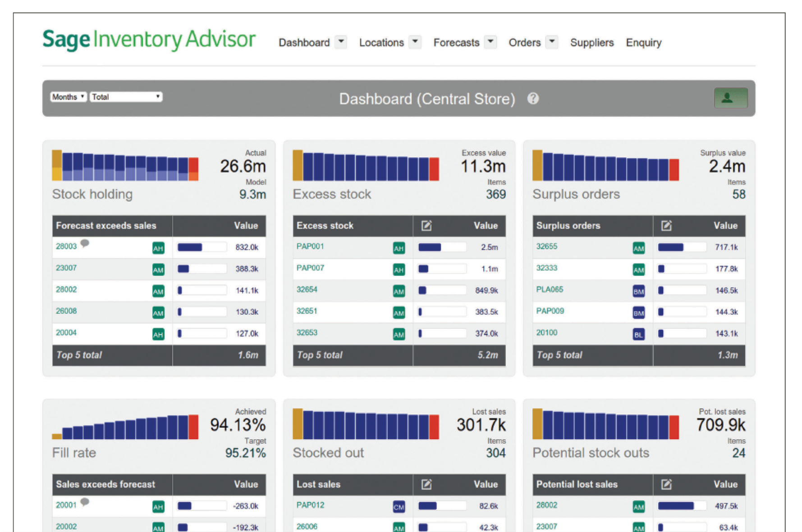The image size is (802, 532).
Task: Click edit icon in Surplus orders header
Action: pyautogui.click(x=666, y=226)
